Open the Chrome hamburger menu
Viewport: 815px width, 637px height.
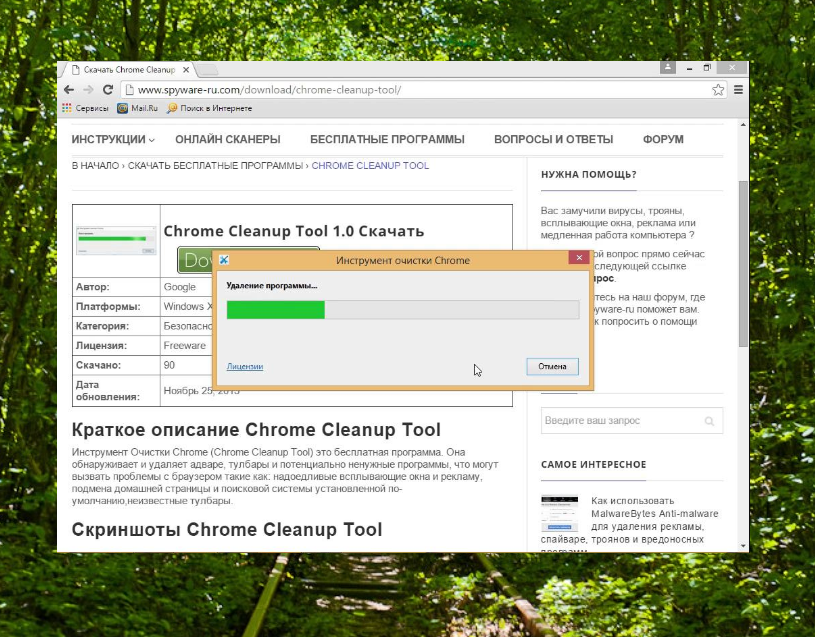(x=738, y=90)
